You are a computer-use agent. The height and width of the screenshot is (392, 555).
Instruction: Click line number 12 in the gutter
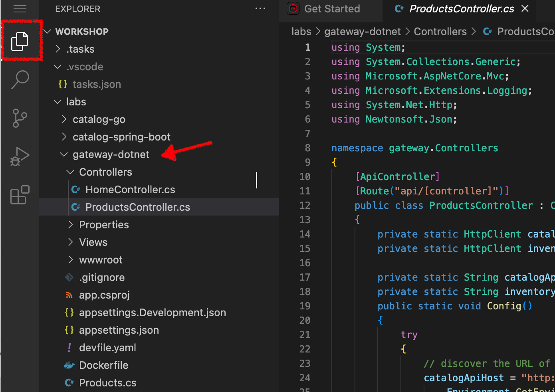coord(305,206)
